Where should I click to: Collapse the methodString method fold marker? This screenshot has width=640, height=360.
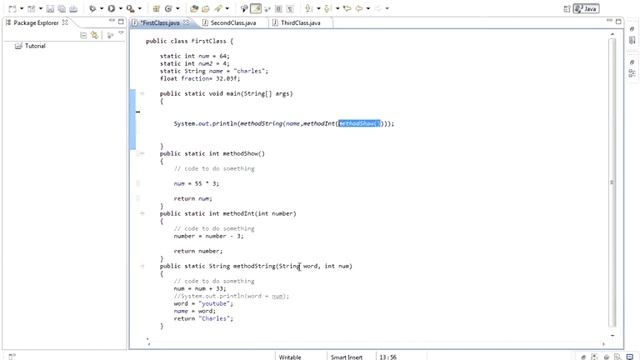pyautogui.click(x=142, y=266)
